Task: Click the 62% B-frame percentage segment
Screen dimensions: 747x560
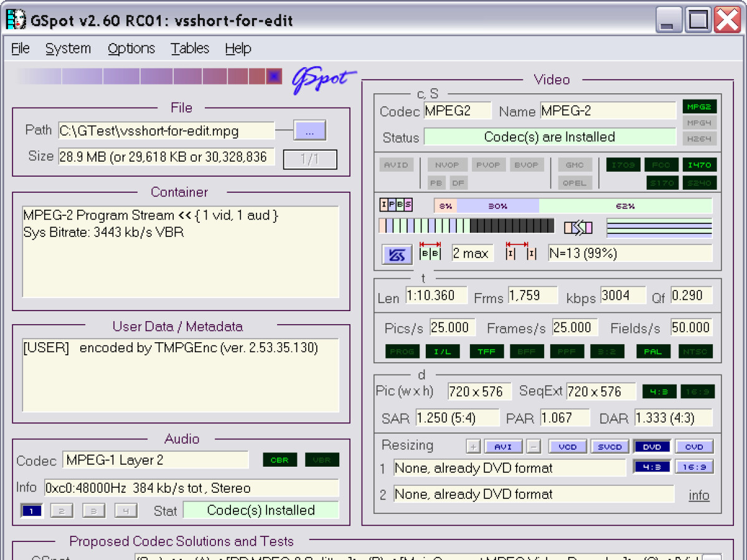Action: coord(626,206)
